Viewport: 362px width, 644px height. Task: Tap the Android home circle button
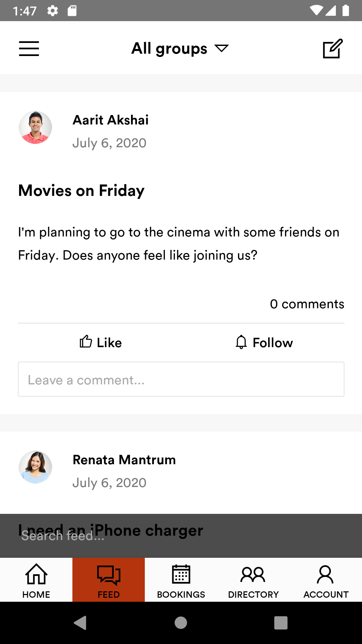(x=181, y=623)
